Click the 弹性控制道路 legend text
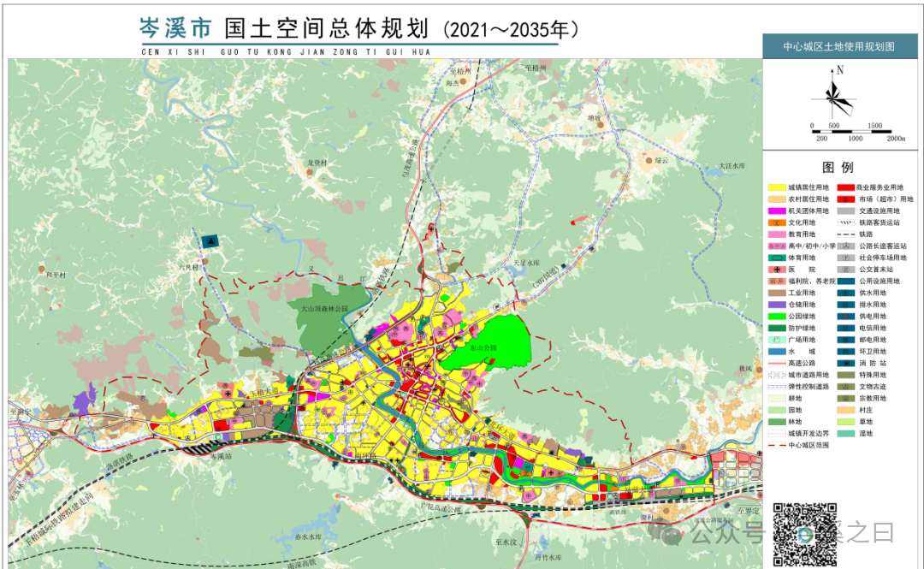The width and height of the screenshot is (924, 569). pos(808,387)
